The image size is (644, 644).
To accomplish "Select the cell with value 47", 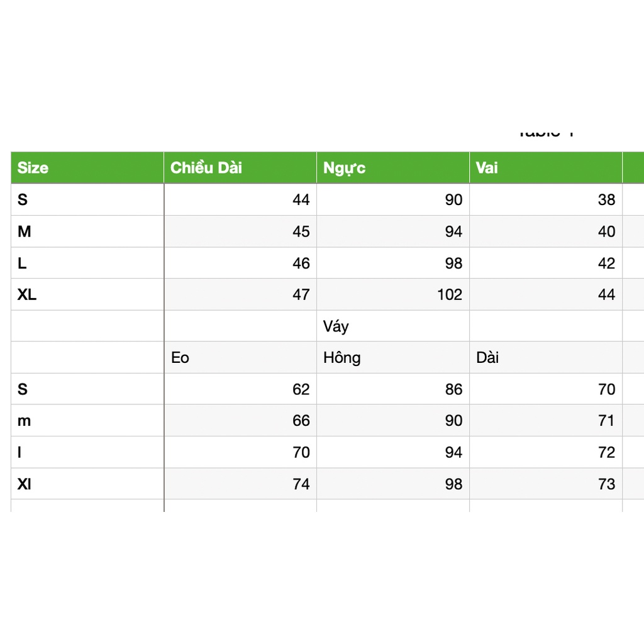I will [x=240, y=294].
